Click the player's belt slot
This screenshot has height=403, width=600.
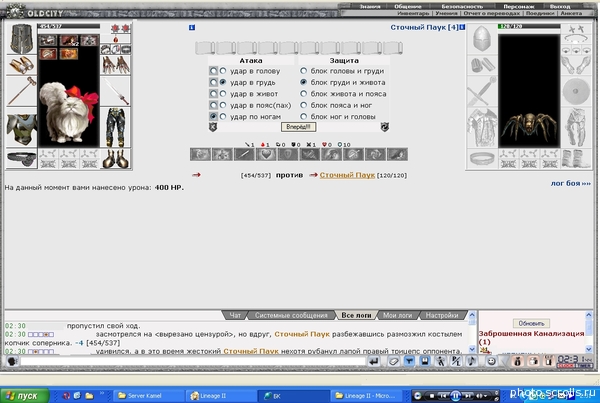click(21, 158)
